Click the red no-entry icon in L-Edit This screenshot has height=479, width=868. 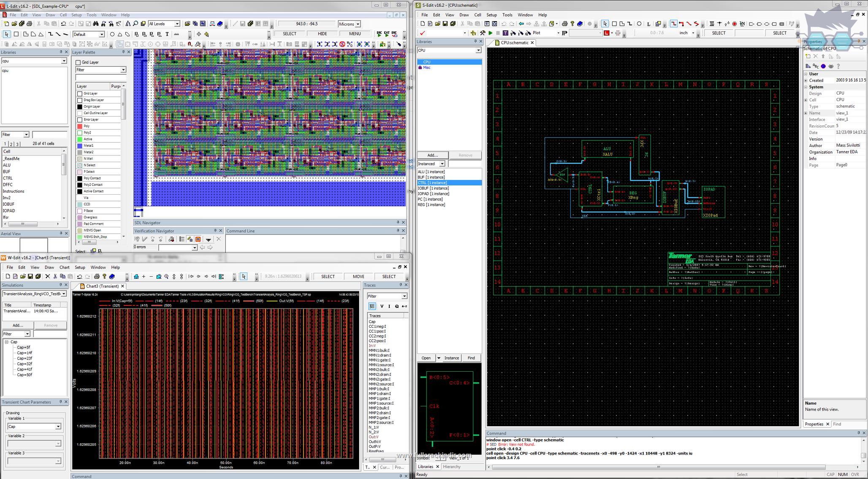(x=342, y=44)
